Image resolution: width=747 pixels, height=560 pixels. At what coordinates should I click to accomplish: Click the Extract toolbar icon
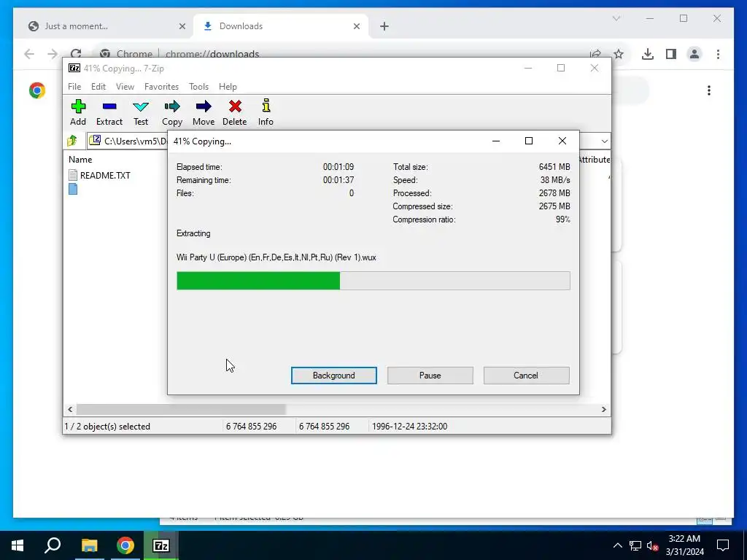click(x=109, y=112)
